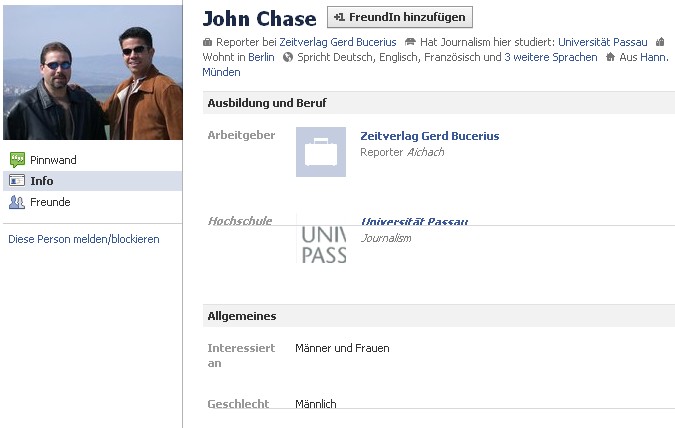The height and width of the screenshot is (428, 675).
Task: Click the graduation cap icon in summary
Action: click(410, 42)
